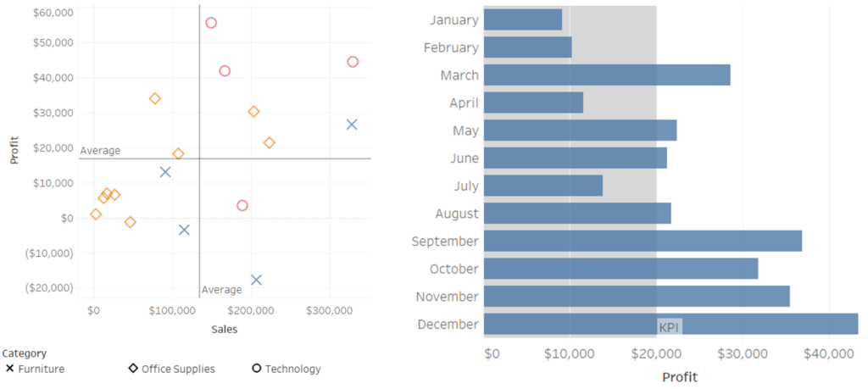Click the Furniture X symbol in the legend
This screenshot has width=868, height=389.
pyautogui.click(x=10, y=369)
